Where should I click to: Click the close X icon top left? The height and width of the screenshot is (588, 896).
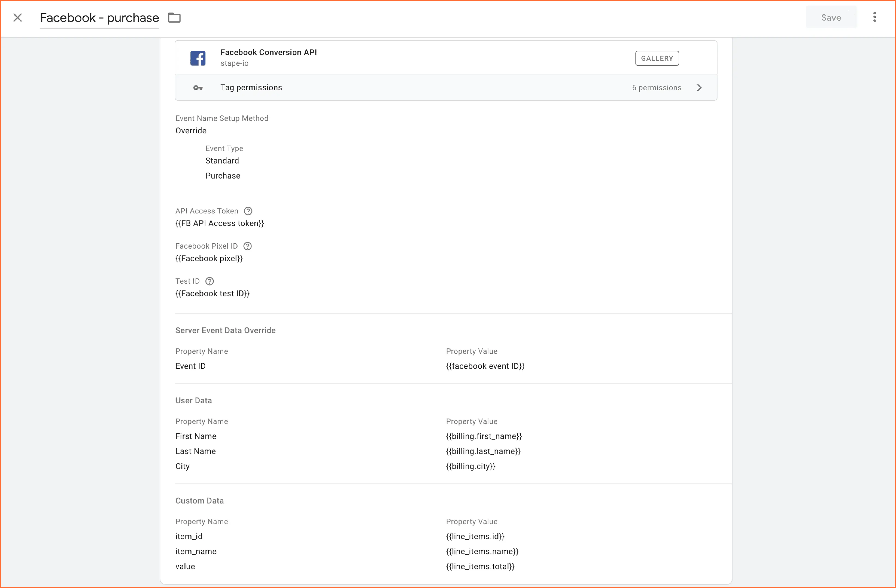(x=18, y=18)
